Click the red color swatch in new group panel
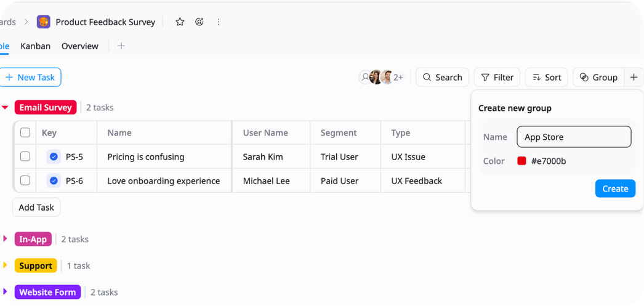 pyautogui.click(x=521, y=161)
